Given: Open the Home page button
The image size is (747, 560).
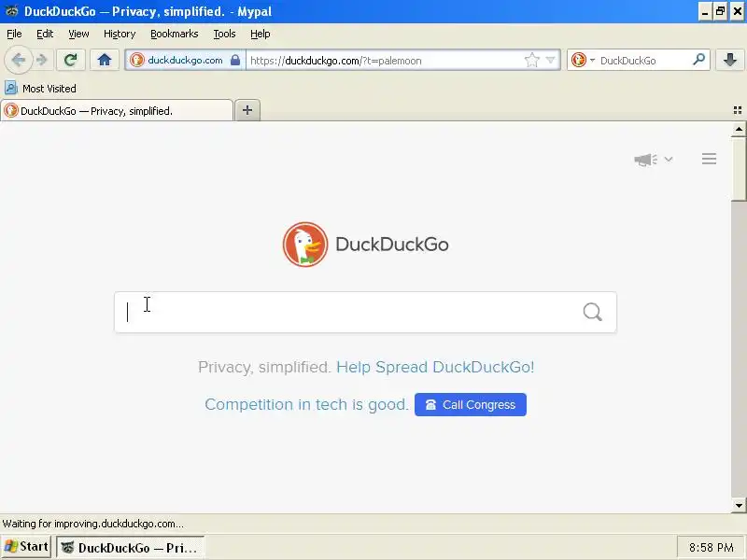Looking at the screenshot, I should point(105,60).
